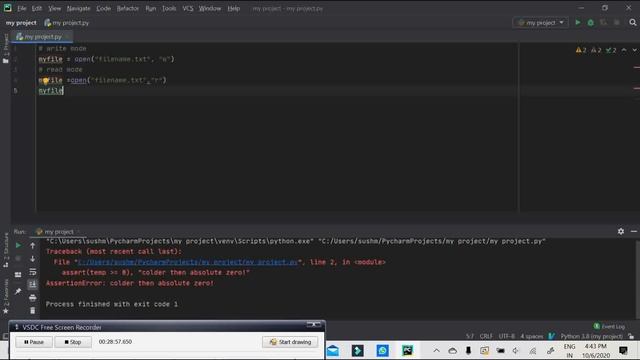
Task: Open the Tools menu
Action: (169, 8)
